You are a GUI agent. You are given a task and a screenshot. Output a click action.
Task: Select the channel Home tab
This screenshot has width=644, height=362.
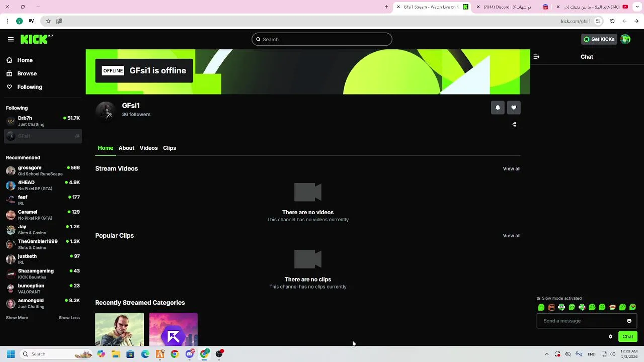pos(105,148)
